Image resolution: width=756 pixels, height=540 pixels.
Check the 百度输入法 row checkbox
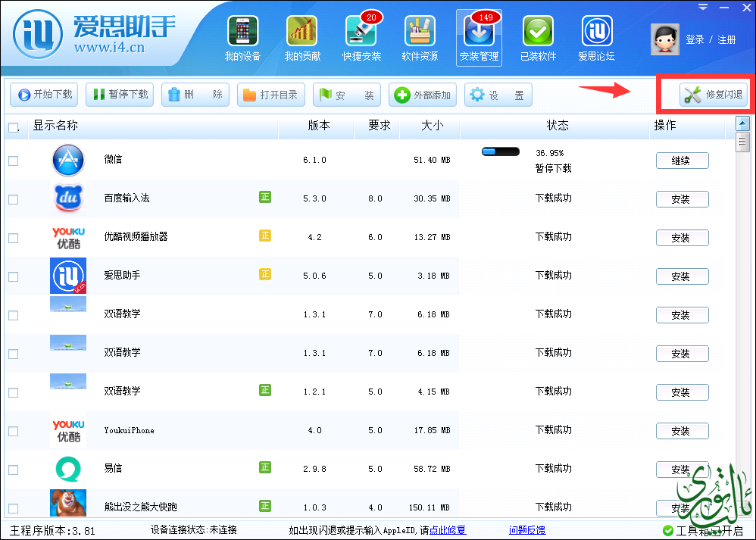click(14, 199)
